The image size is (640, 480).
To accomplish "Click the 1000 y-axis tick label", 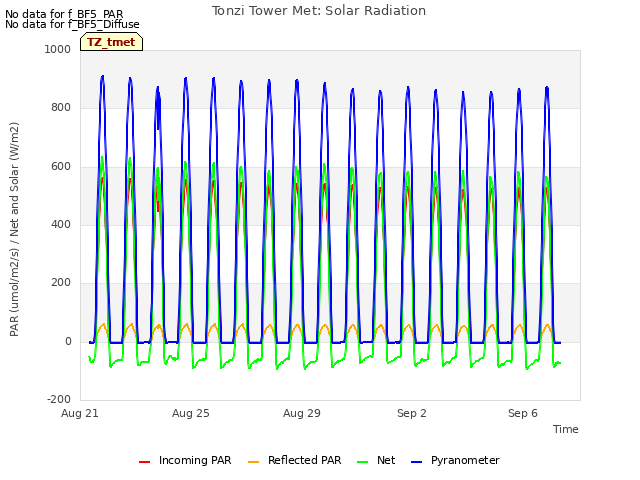I will (x=58, y=49).
